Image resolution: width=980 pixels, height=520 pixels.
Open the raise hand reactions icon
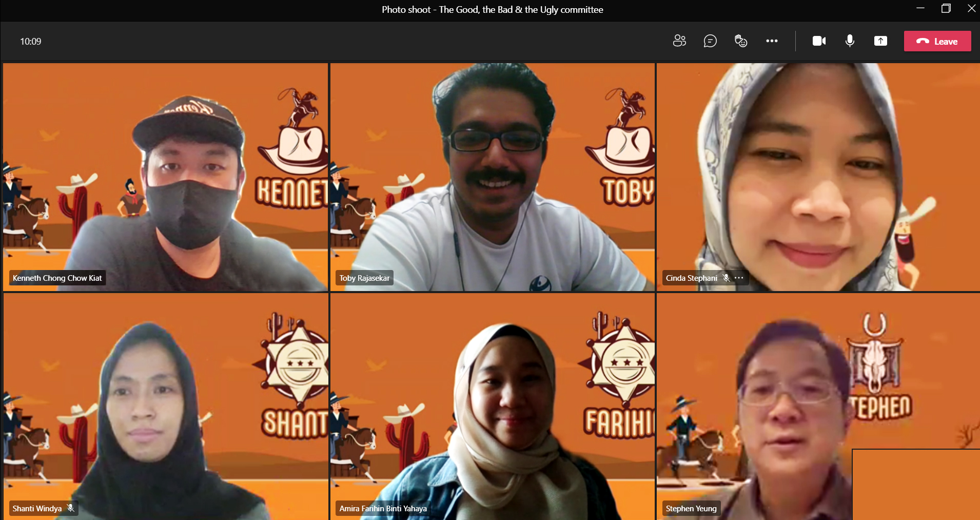[x=741, y=41]
